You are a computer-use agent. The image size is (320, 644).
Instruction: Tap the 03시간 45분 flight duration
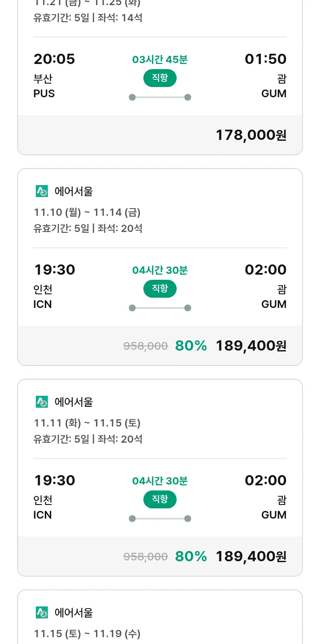click(160, 60)
